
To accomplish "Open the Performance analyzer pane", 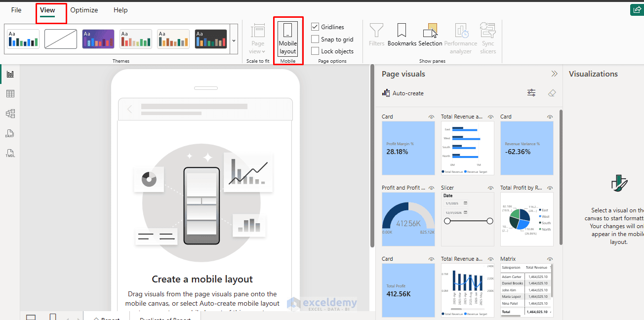I will pyautogui.click(x=461, y=39).
